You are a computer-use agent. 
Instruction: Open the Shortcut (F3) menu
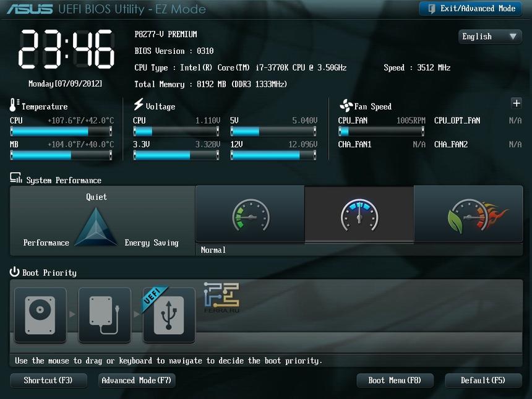click(x=48, y=380)
